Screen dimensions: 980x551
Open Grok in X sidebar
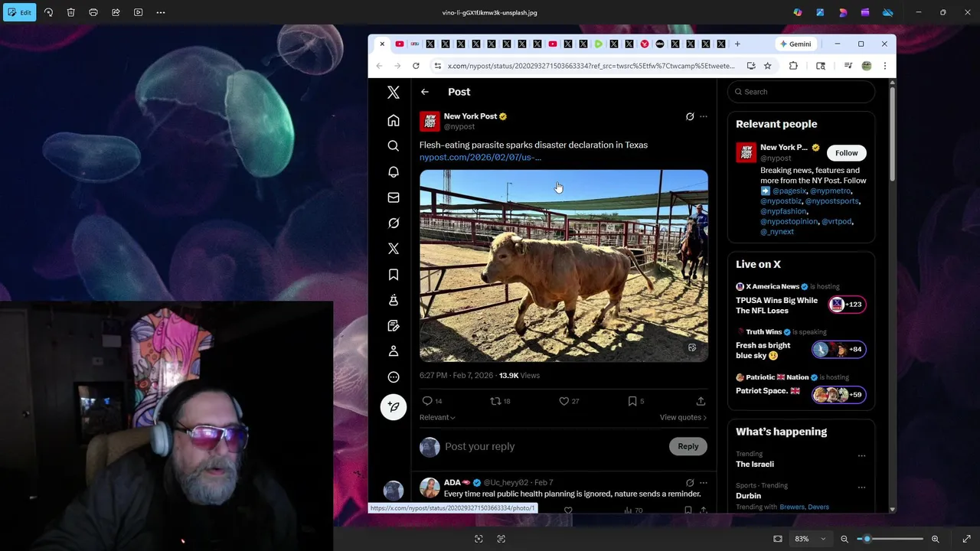pyautogui.click(x=394, y=223)
